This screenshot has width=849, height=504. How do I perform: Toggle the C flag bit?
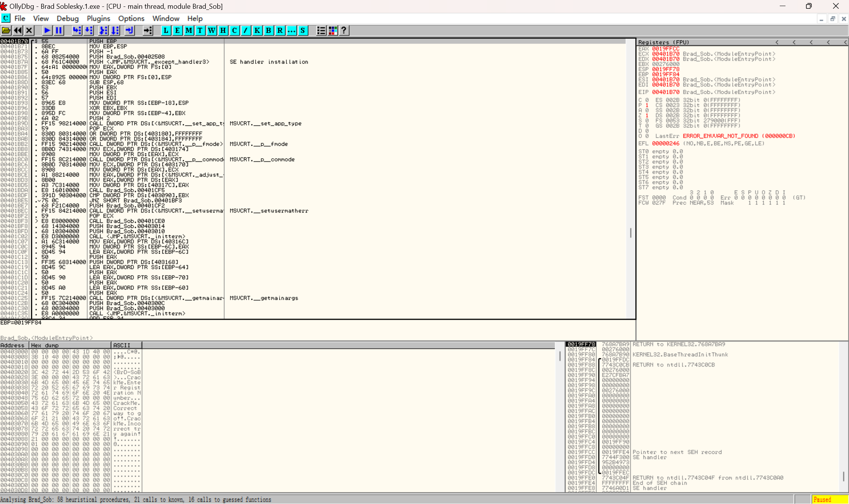647,100
